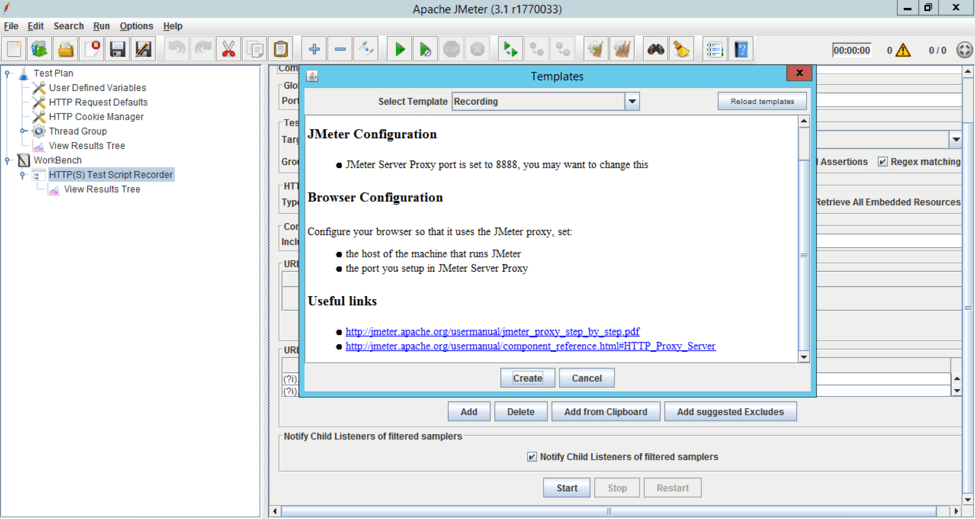Open the Templates toolbar icon
Viewport: 975px width, 519px height.
coord(40,49)
